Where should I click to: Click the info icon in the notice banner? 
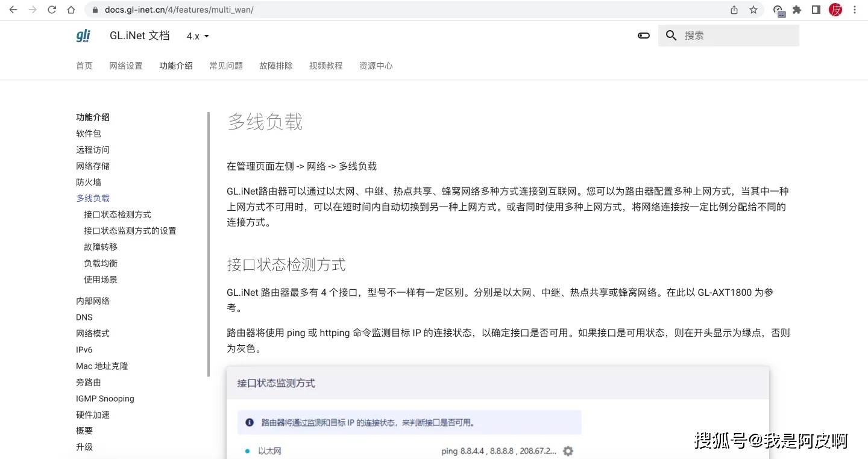click(x=250, y=423)
